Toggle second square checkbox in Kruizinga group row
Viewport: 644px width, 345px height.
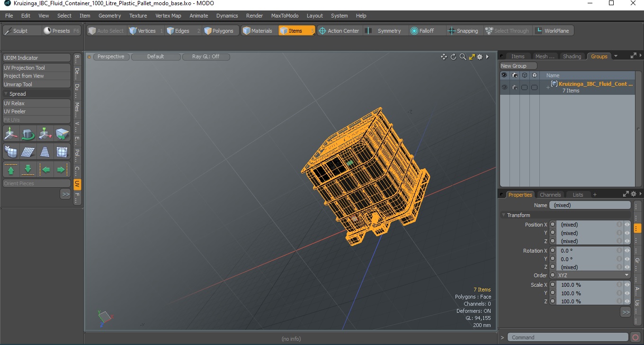[x=534, y=87]
